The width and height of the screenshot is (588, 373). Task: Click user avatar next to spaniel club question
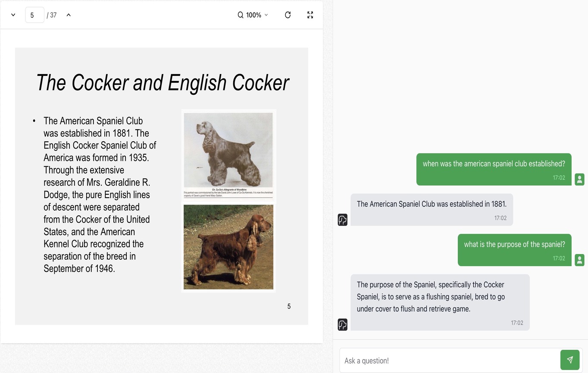(x=579, y=179)
